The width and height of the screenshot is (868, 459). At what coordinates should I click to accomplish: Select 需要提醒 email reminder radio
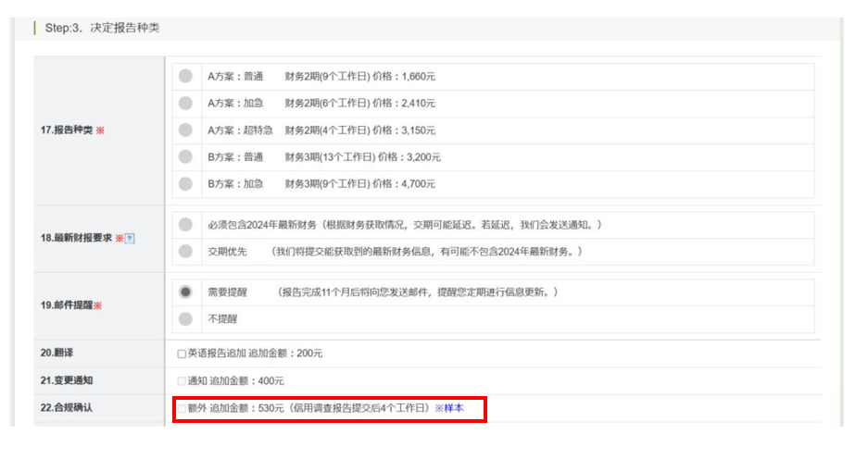[186, 292]
